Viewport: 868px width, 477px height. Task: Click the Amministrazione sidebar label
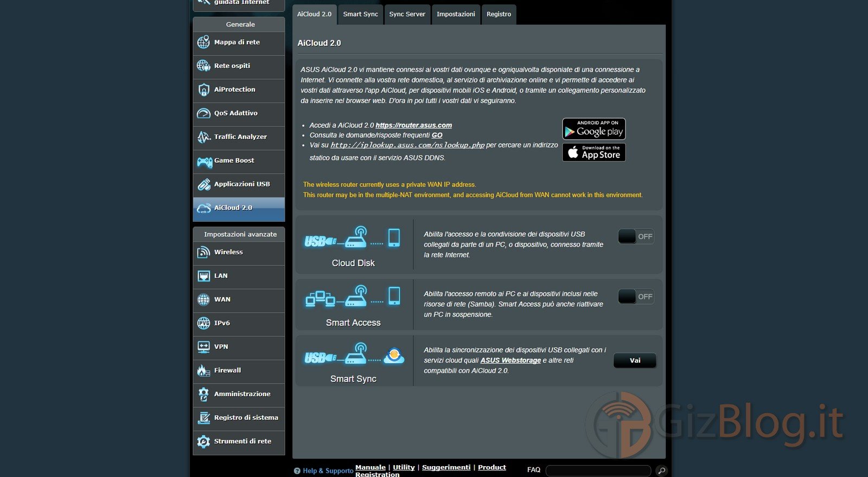click(242, 394)
